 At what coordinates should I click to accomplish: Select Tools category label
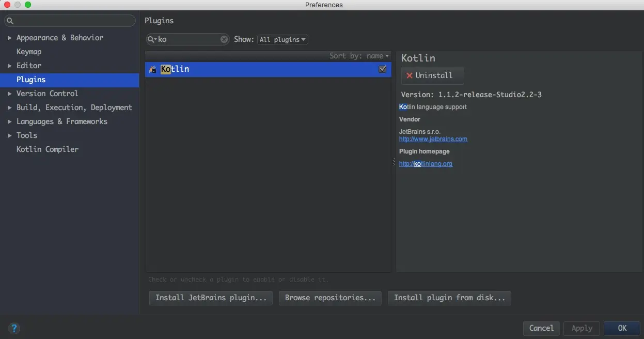pos(27,135)
